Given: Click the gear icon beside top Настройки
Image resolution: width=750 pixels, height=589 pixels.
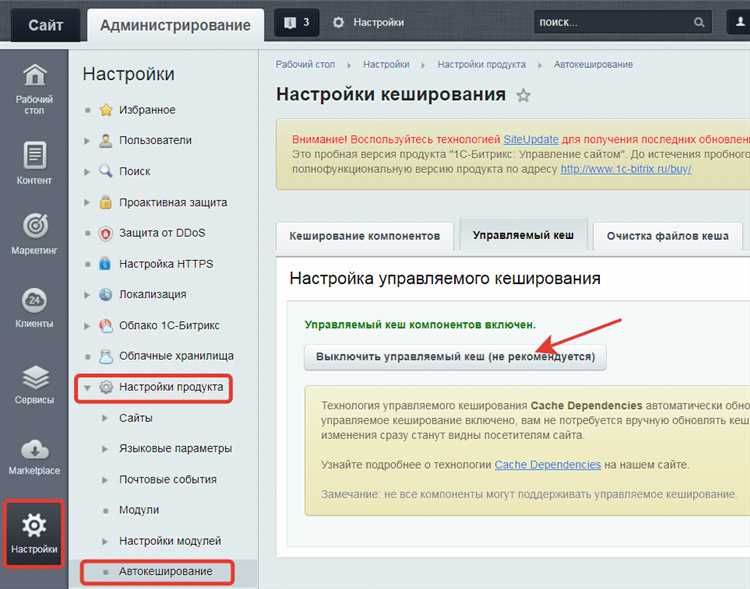Looking at the screenshot, I should [x=338, y=22].
